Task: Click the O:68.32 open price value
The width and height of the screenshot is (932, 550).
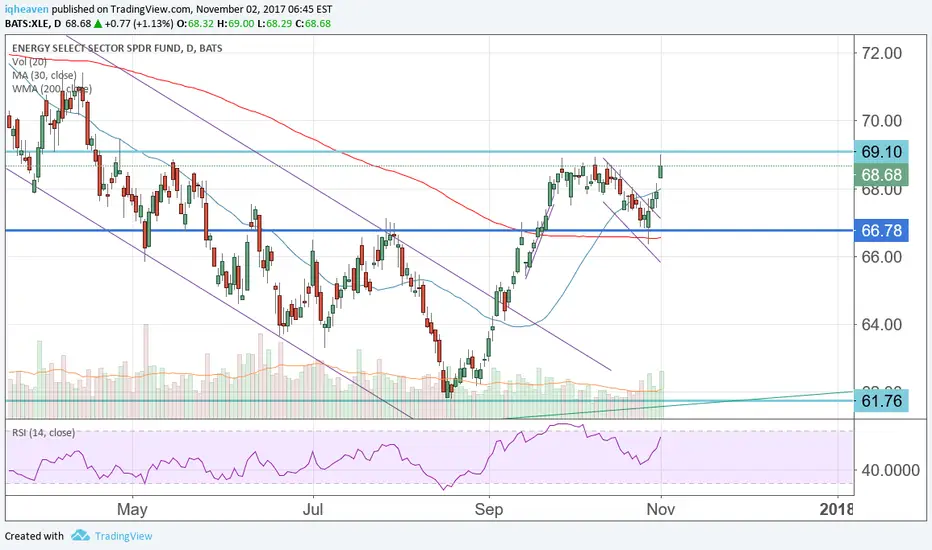Action: click(197, 24)
